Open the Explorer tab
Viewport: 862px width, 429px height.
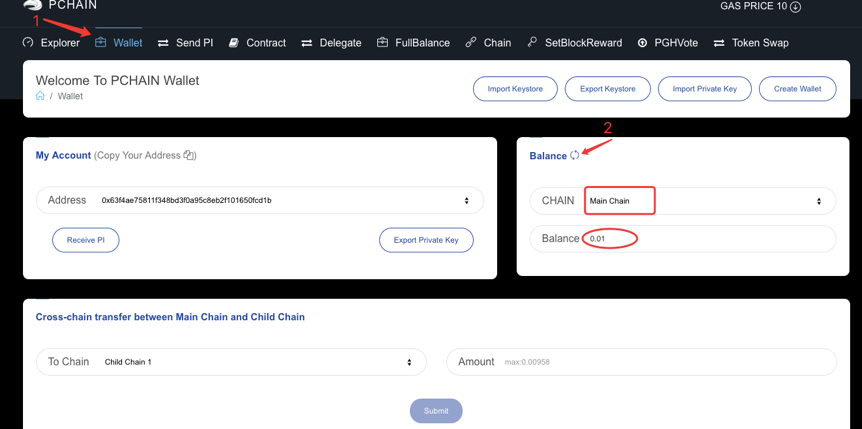[x=51, y=43]
